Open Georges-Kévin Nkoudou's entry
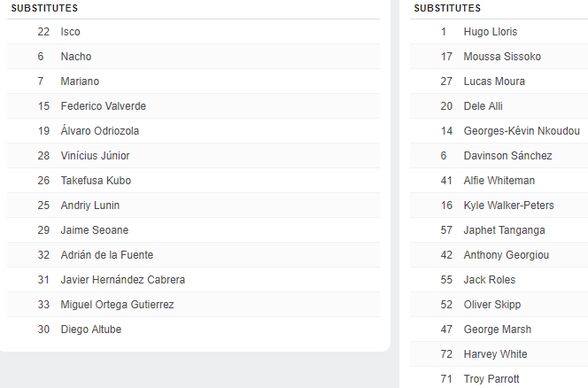This screenshot has height=388, width=588. (x=522, y=131)
